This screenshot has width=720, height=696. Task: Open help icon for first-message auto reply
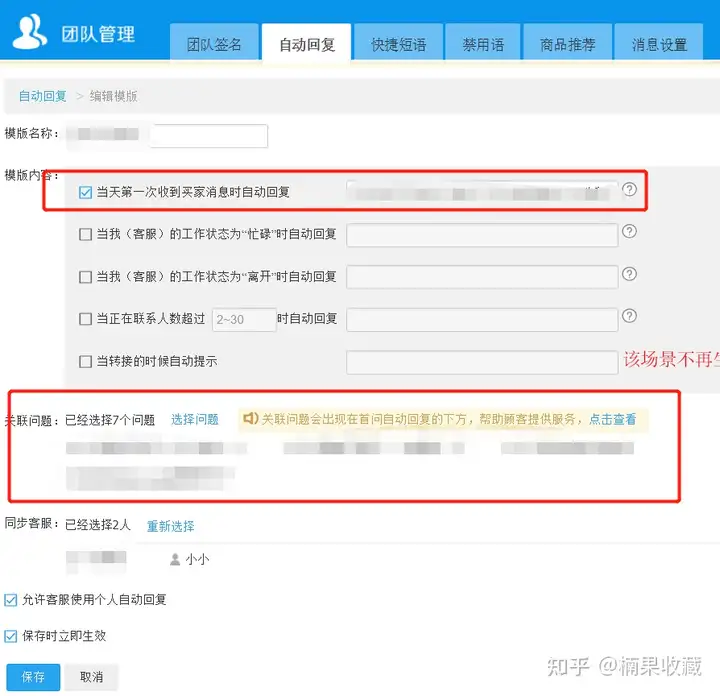[x=629, y=189]
